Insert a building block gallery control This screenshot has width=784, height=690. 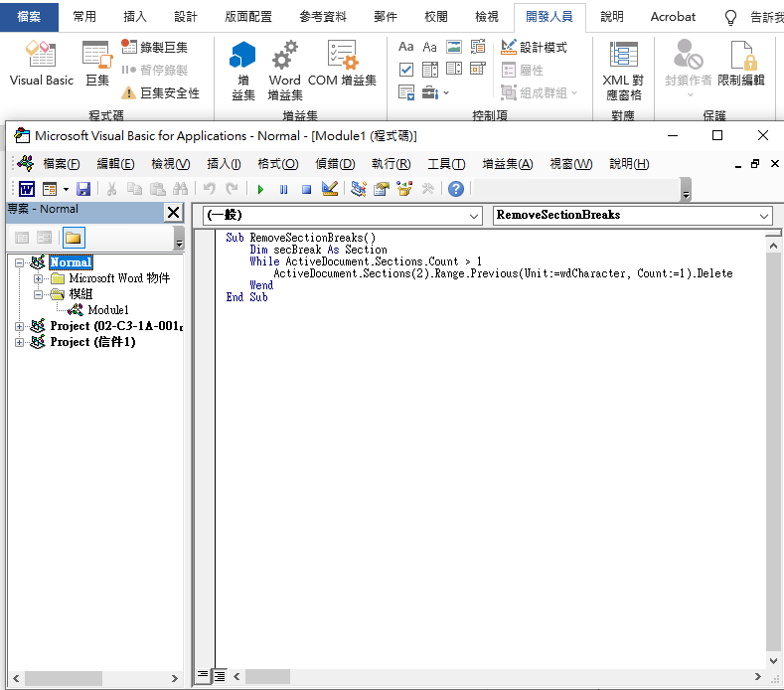[x=478, y=47]
